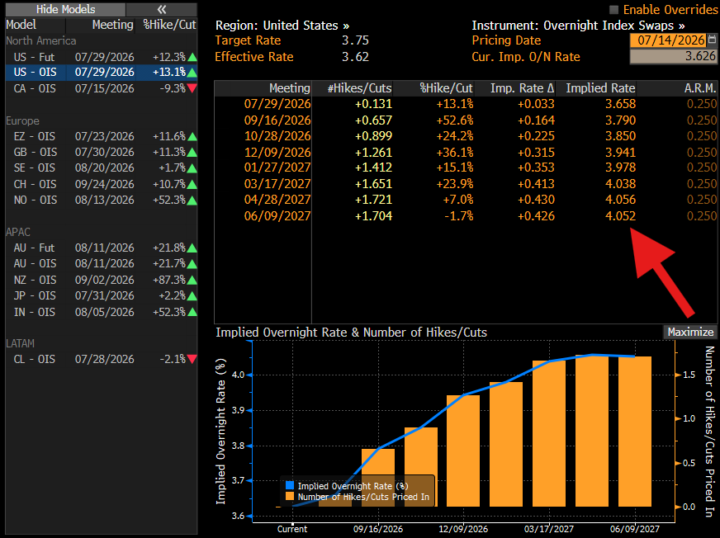Screen dimensions: 720x538
Task: Click the Pricing Date input field
Action: tap(668, 40)
